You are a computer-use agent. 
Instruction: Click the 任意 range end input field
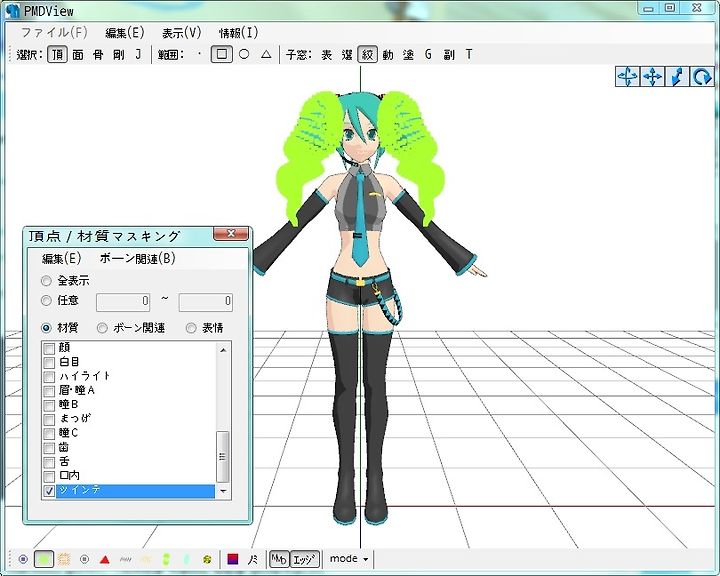point(205,302)
